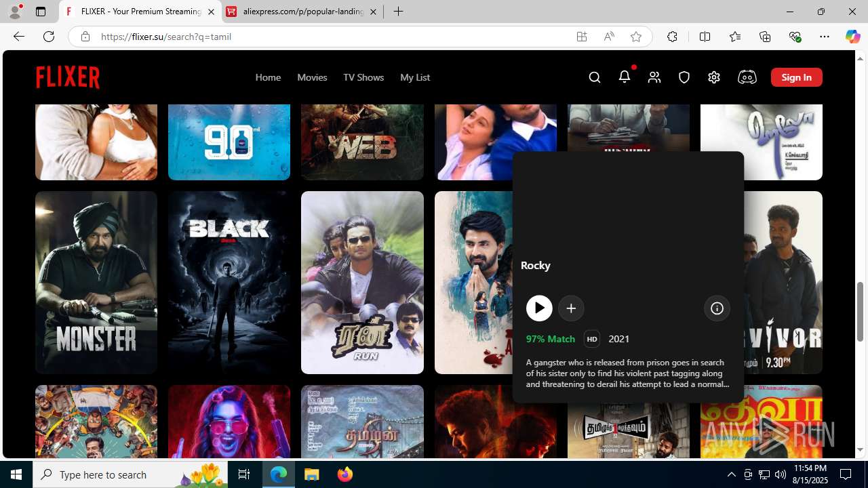868x488 pixels.
Task: Click the taskbar search box
Action: coord(131,474)
